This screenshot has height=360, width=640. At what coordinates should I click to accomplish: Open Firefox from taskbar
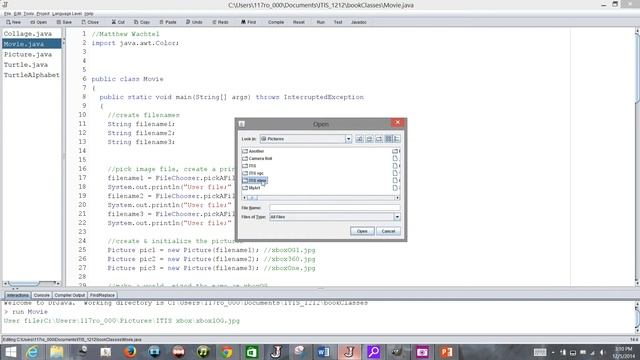pyautogui.click(x=130, y=352)
